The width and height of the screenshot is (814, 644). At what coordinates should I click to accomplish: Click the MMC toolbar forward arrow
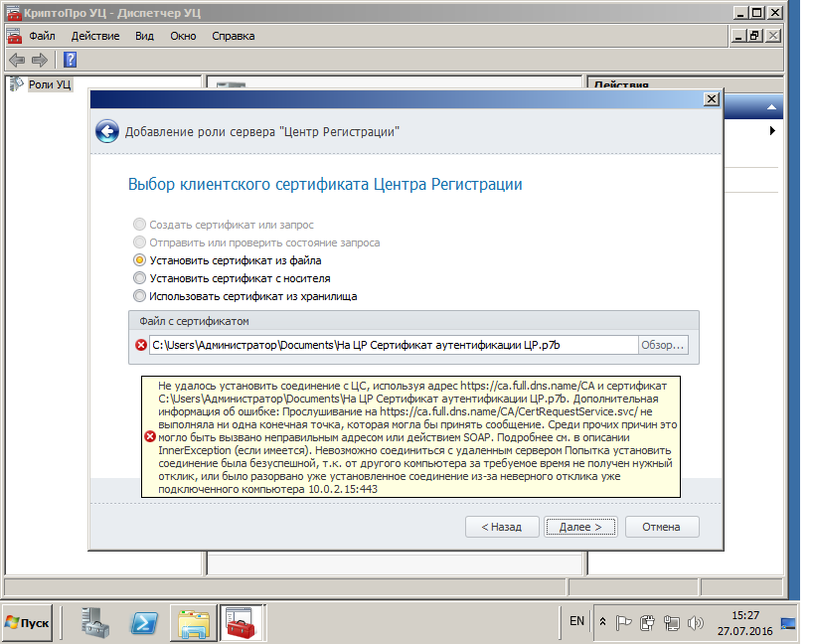(40, 61)
